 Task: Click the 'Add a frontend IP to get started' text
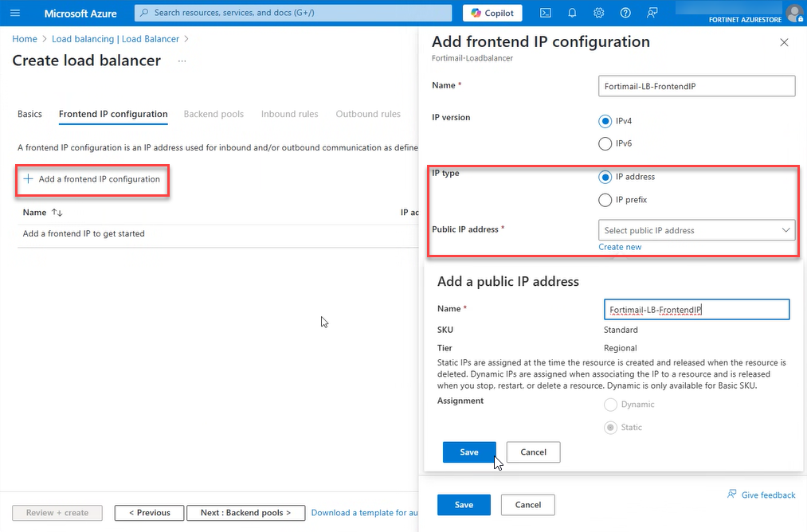pyautogui.click(x=84, y=233)
